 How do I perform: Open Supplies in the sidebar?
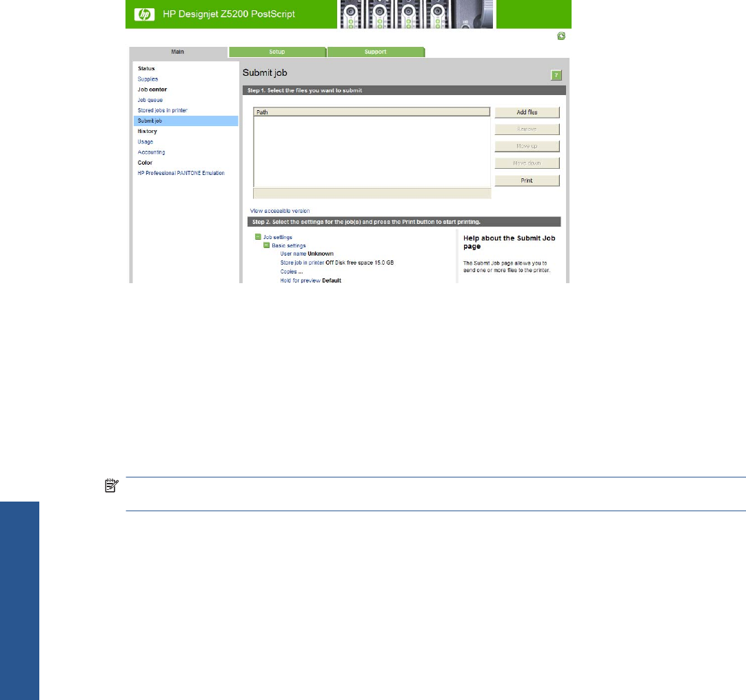click(148, 79)
